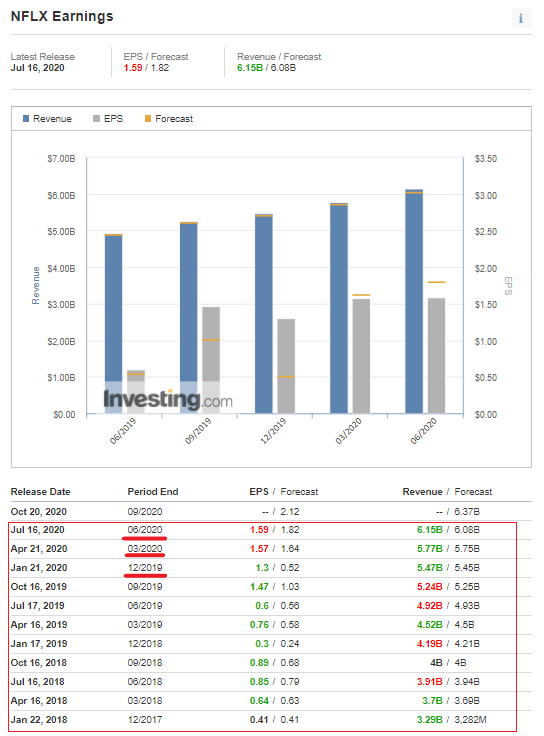Image resolution: width=544 pixels, height=736 pixels.
Task: Click the 'Oct 20, 2020' release date
Action: (x=38, y=512)
